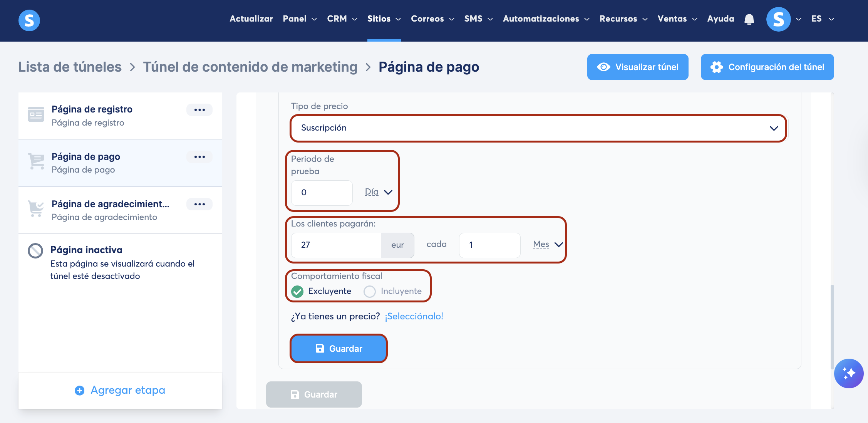This screenshot has height=423, width=868.
Task: Open options menu for Página de agradecimiento
Action: click(x=199, y=204)
